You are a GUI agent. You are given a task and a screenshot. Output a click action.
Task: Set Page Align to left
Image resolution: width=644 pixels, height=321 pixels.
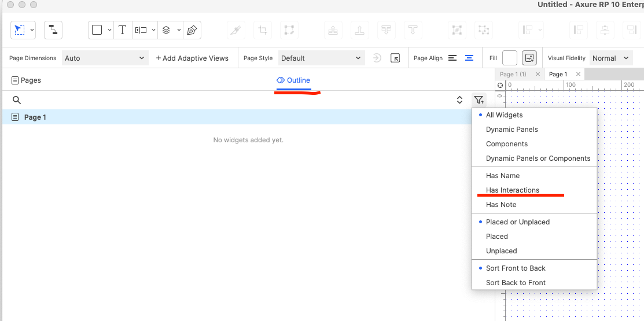[452, 58]
